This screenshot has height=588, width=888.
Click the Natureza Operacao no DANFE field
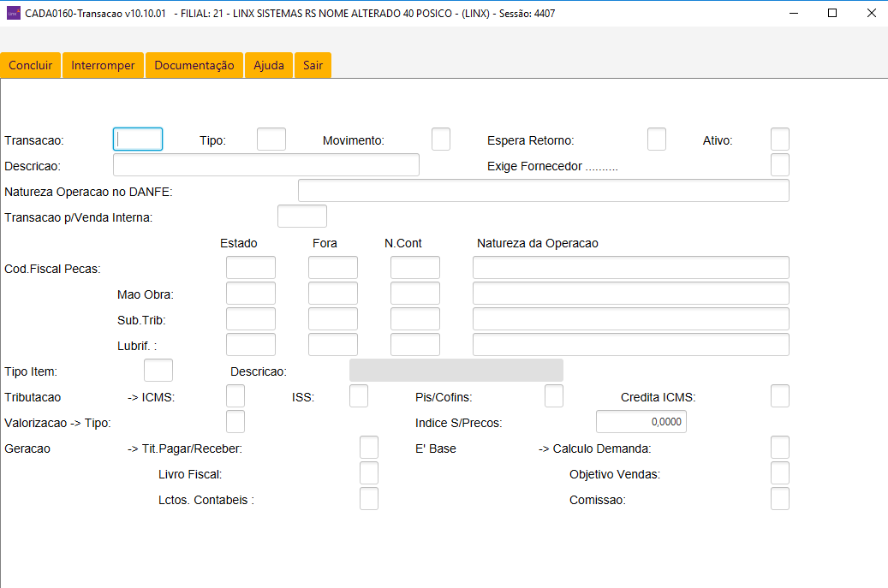[543, 191]
